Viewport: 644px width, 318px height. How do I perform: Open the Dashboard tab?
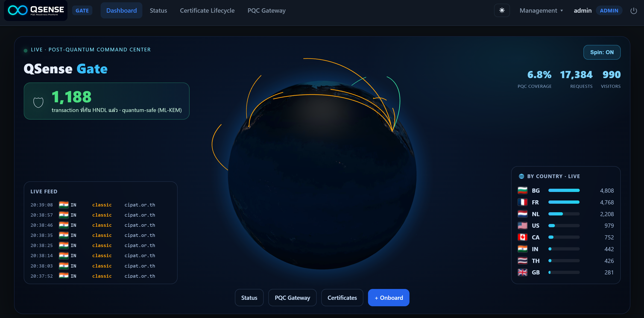click(122, 10)
